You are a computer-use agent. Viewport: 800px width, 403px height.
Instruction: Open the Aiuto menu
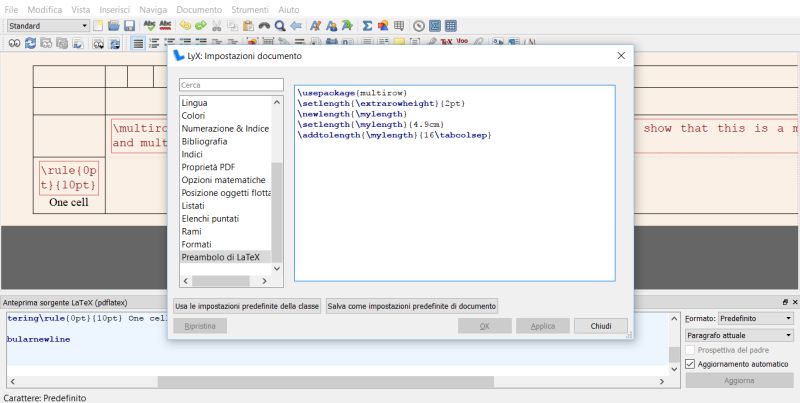pos(289,10)
